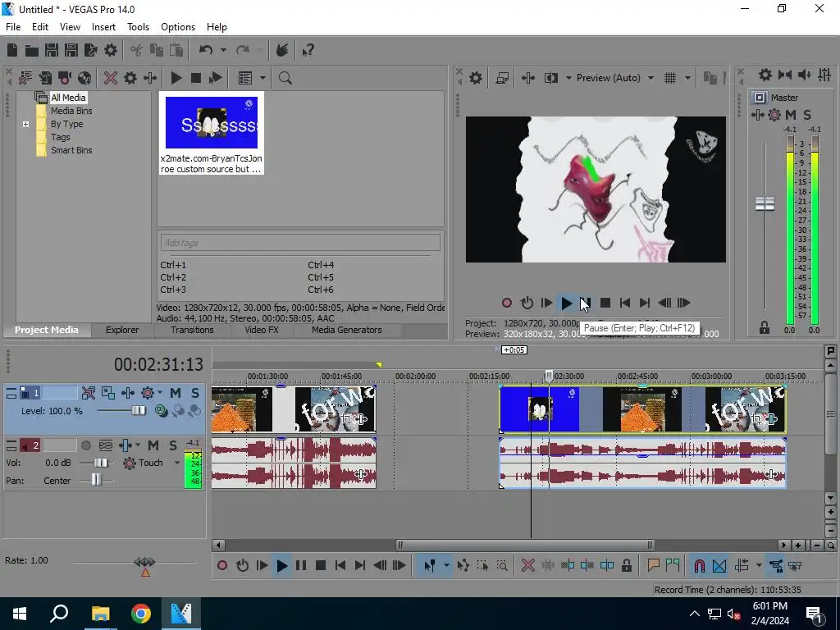Solo audio track 2 with S button
Image resolution: width=840 pixels, height=630 pixels.
pyautogui.click(x=173, y=445)
